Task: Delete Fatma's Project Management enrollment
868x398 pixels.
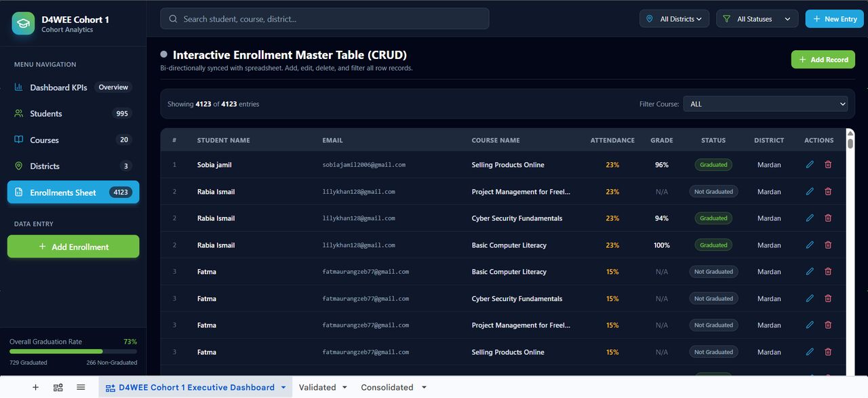Action: tap(828, 325)
